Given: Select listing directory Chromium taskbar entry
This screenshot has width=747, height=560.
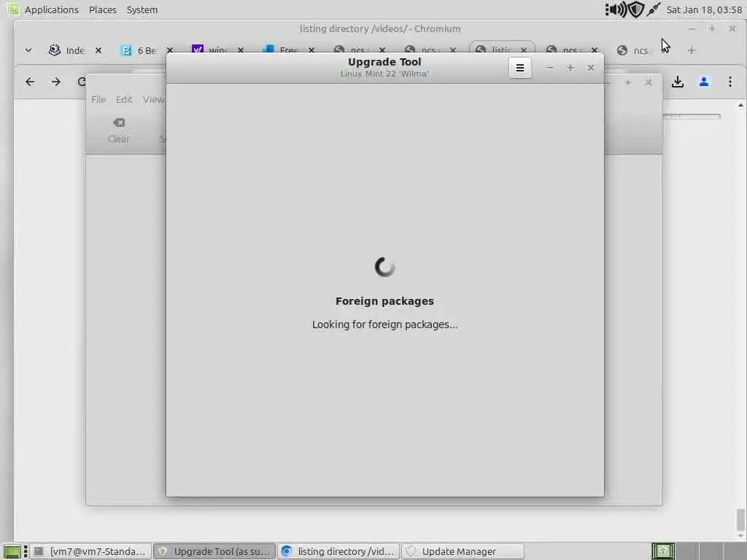Looking at the screenshot, I should [338, 551].
